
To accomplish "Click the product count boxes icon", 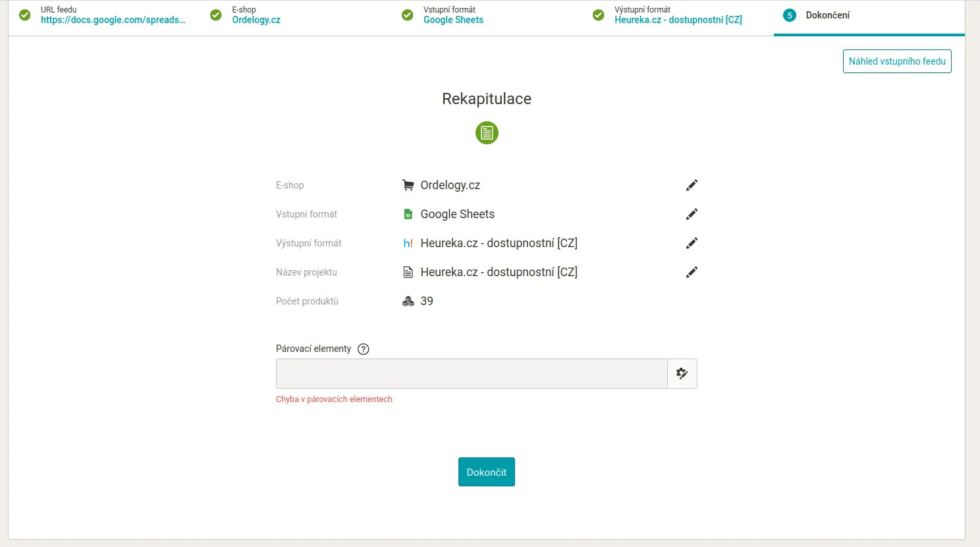I will [x=408, y=301].
